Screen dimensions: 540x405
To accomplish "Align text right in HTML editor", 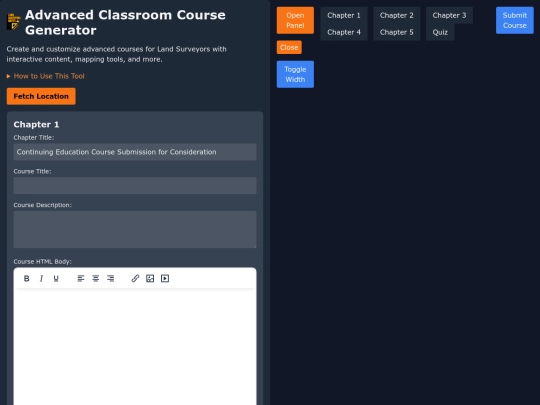I will [x=111, y=278].
